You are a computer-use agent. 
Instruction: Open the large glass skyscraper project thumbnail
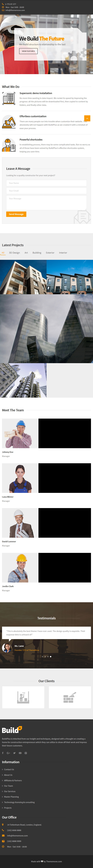[46, 329]
